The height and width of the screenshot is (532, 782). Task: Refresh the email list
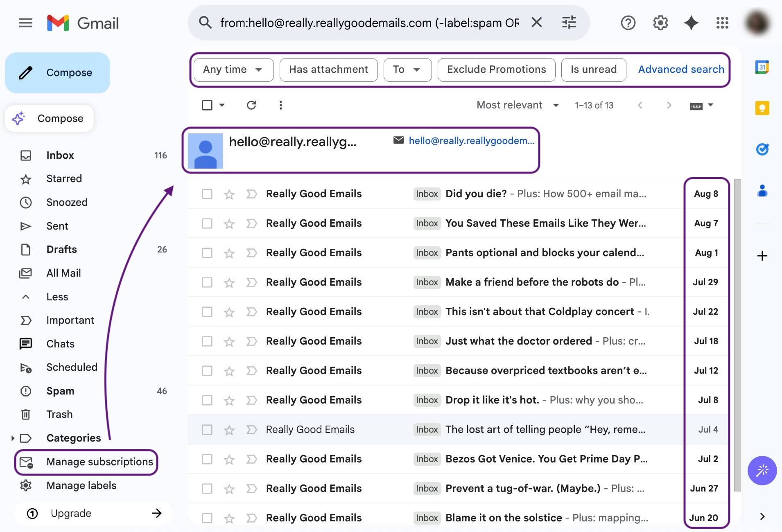[251, 105]
